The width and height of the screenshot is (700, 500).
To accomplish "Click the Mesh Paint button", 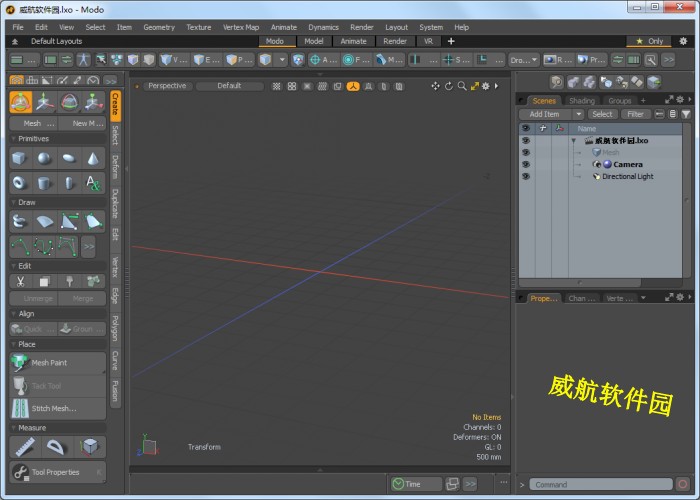I will 58,363.
